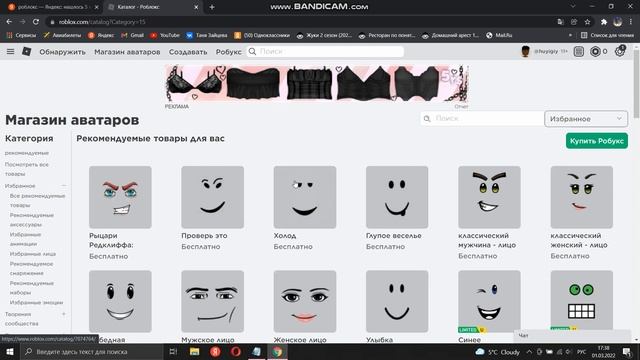Open the Windows notification center icon
640x360 pixels.
(627, 351)
